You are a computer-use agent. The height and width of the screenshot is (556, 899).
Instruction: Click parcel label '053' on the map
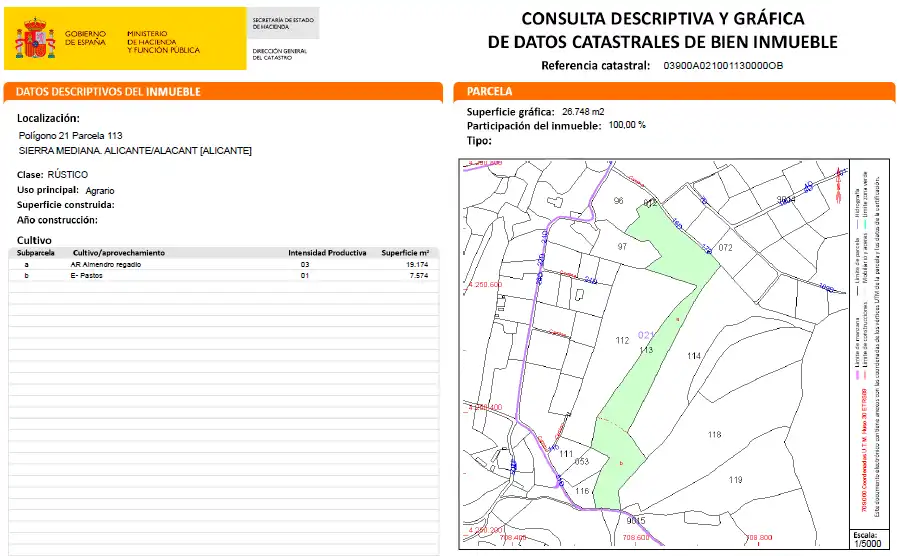[x=582, y=461]
